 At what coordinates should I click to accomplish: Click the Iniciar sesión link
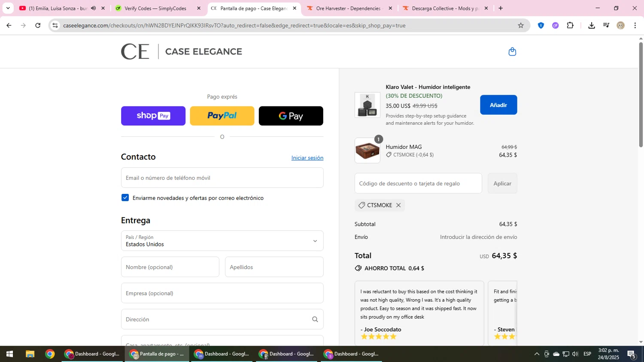307,158
